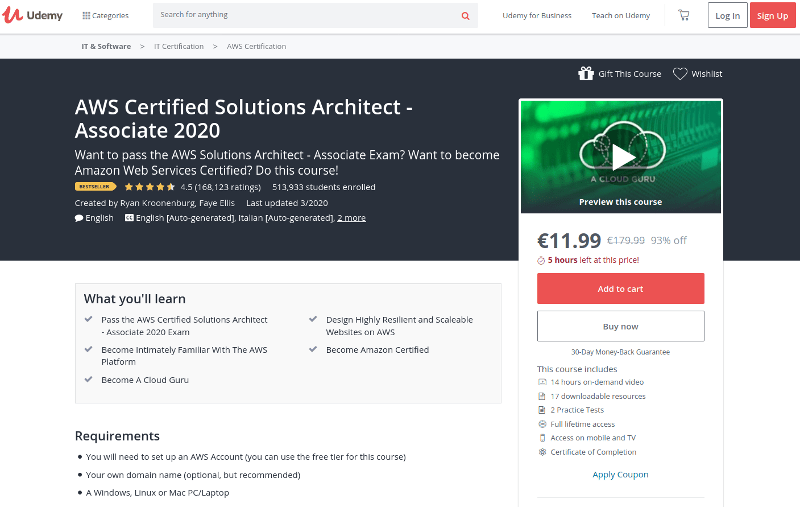Click the speech bubble language icon

[79, 218]
